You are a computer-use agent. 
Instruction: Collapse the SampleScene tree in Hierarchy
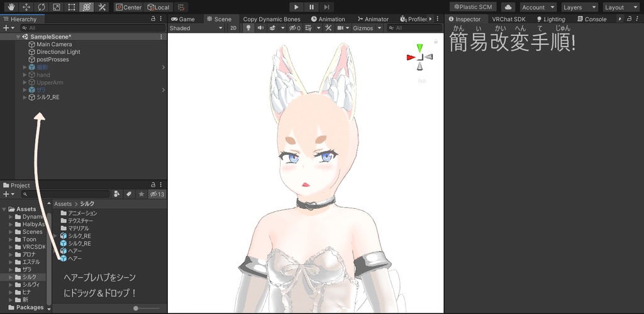point(18,36)
